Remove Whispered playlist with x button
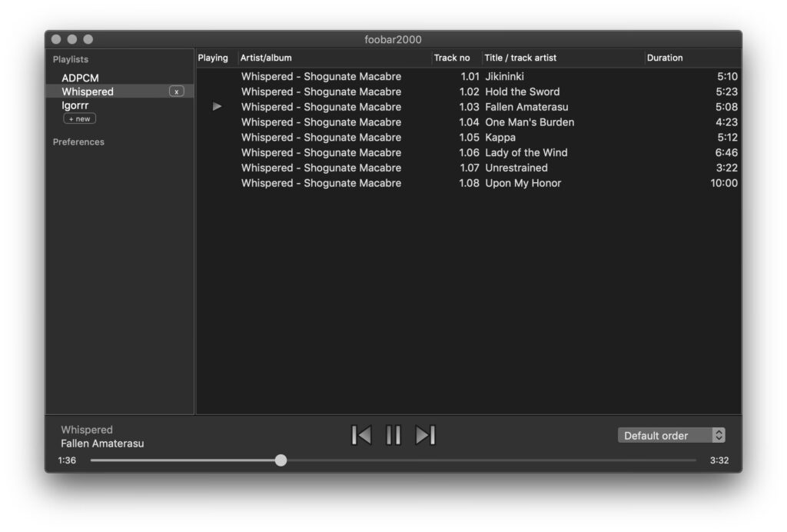 (177, 91)
